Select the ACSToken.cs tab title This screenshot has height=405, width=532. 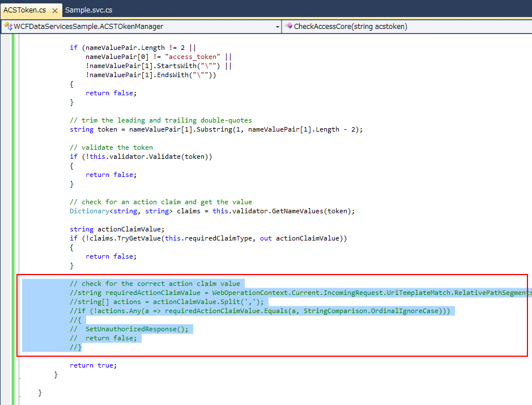24,10
